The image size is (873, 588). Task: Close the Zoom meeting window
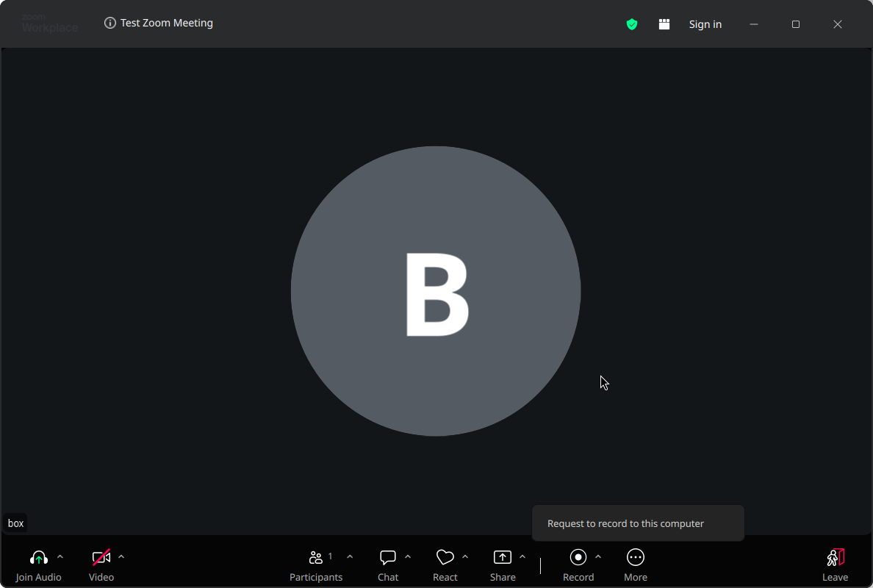pos(838,24)
